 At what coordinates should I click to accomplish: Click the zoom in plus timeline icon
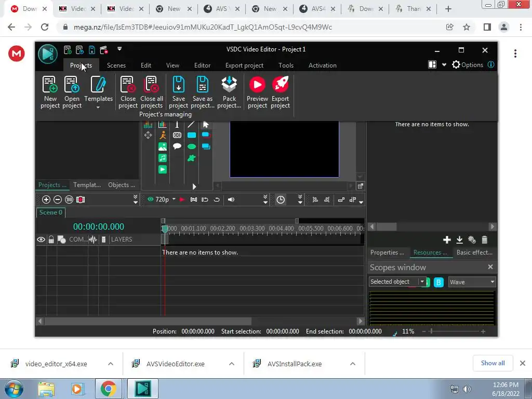click(46, 199)
